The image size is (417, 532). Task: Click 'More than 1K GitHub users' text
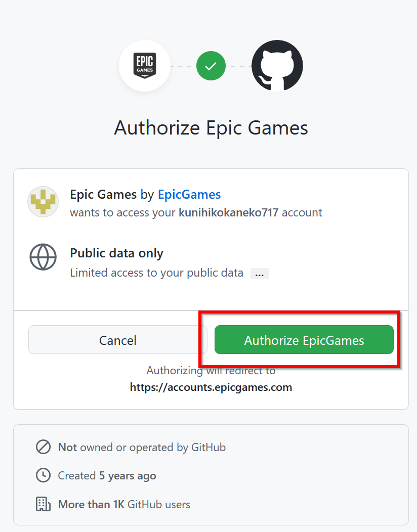[124, 505]
